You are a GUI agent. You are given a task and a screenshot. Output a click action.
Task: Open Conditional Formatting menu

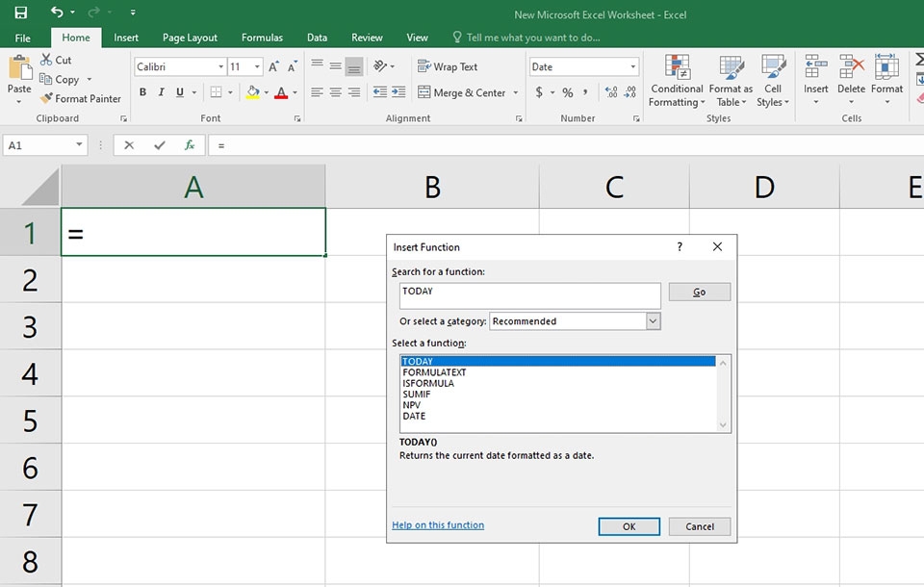tap(677, 81)
